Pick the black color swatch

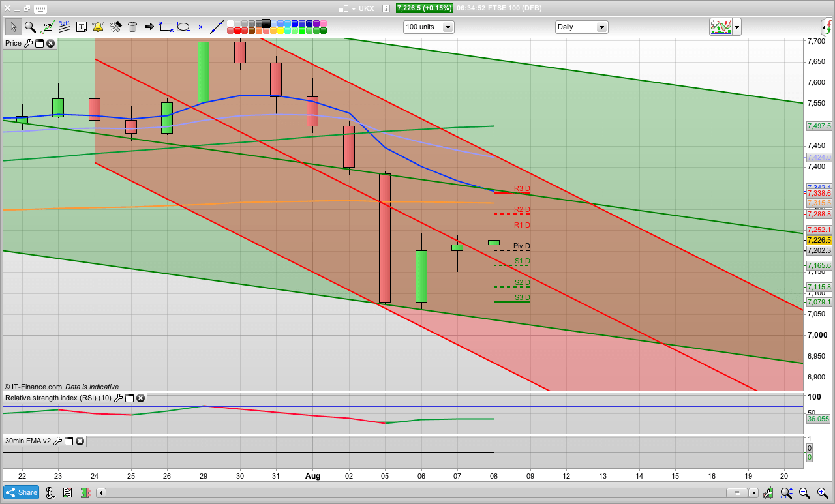pyautogui.click(x=266, y=23)
